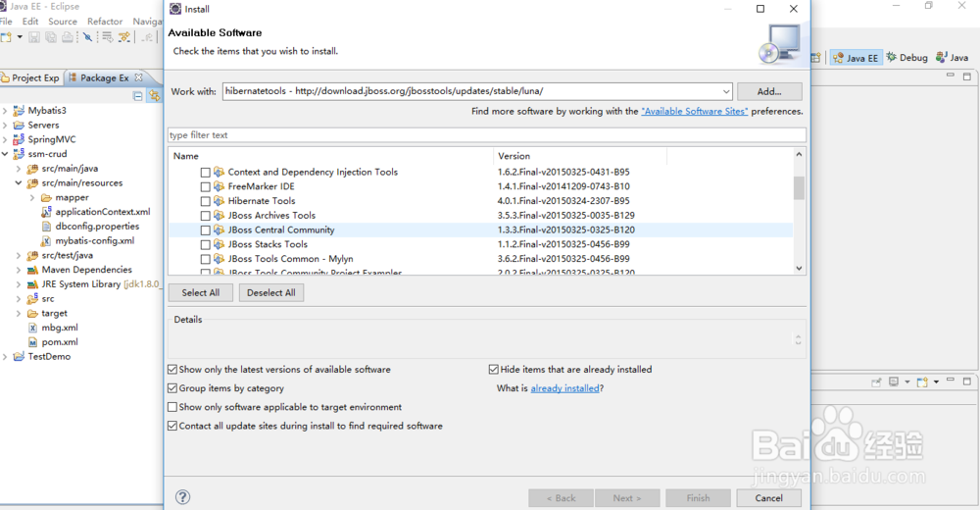The width and height of the screenshot is (980, 510).
Task: Click the Mybatis3 project icon
Action: click(x=19, y=110)
